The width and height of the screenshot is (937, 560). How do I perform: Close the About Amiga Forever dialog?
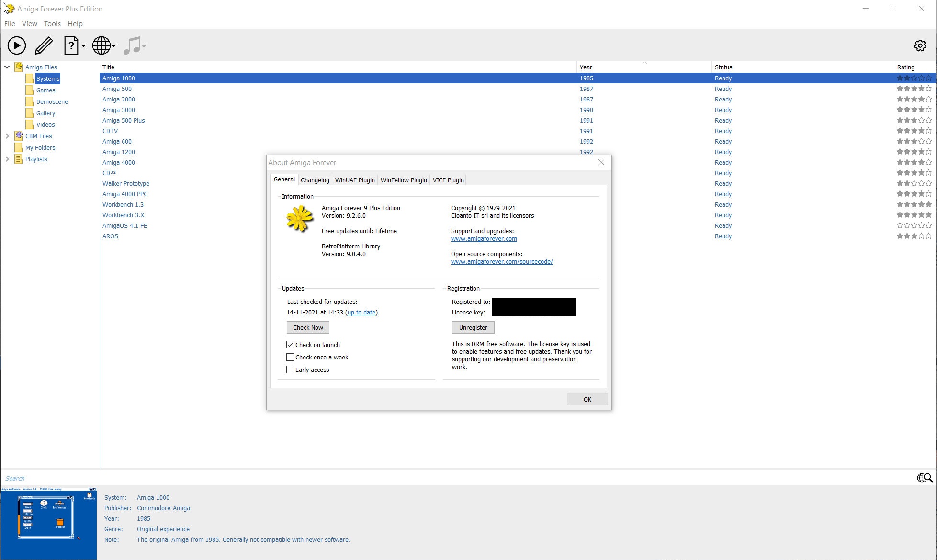point(601,163)
